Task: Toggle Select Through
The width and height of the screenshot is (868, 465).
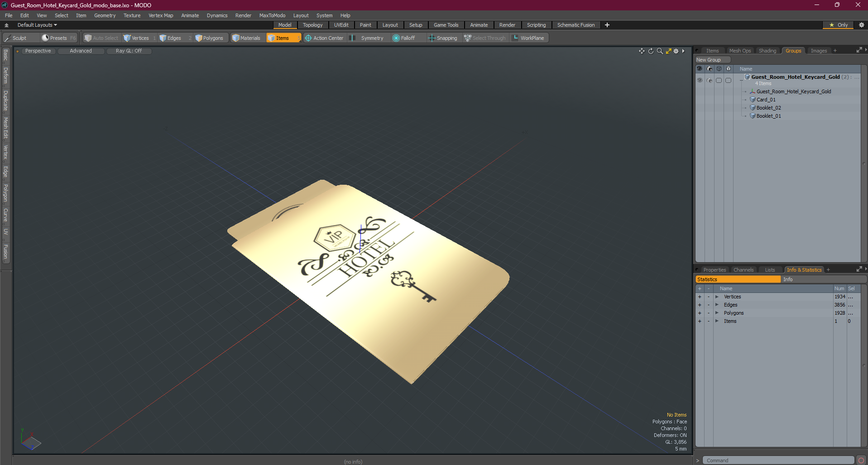Action: (x=485, y=38)
